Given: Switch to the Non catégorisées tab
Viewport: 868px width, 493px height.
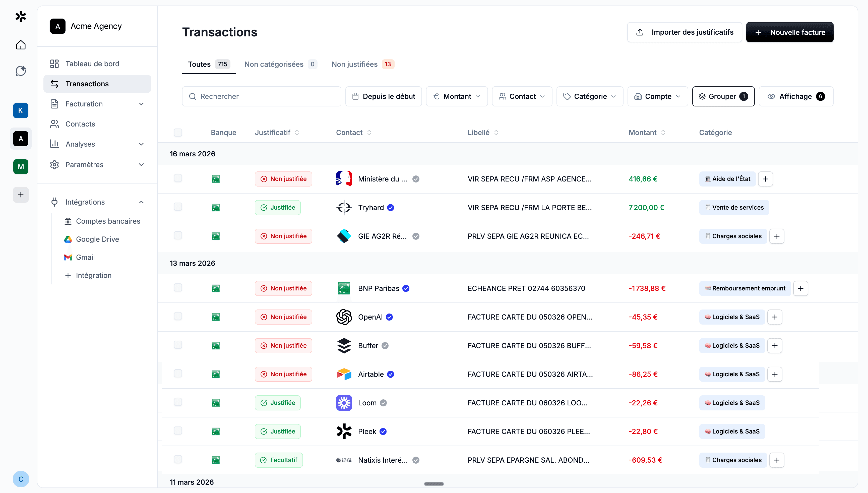Looking at the screenshot, I should [274, 64].
